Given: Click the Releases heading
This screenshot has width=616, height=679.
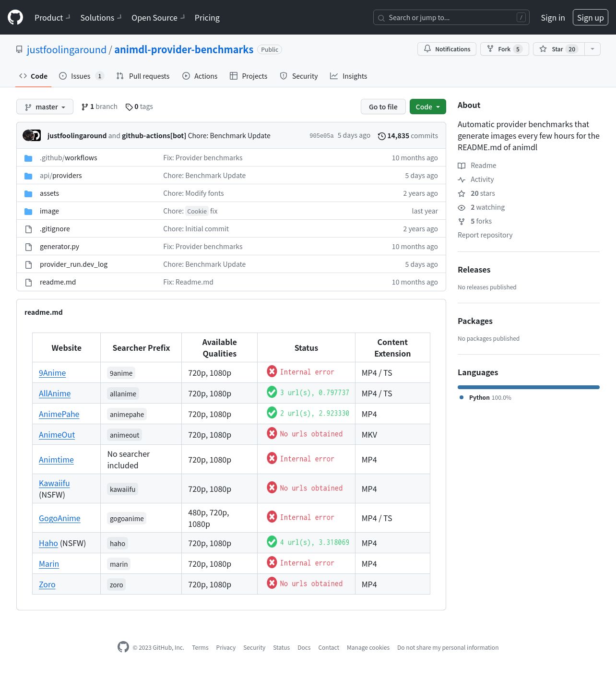Looking at the screenshot, I should click(474, 270).
